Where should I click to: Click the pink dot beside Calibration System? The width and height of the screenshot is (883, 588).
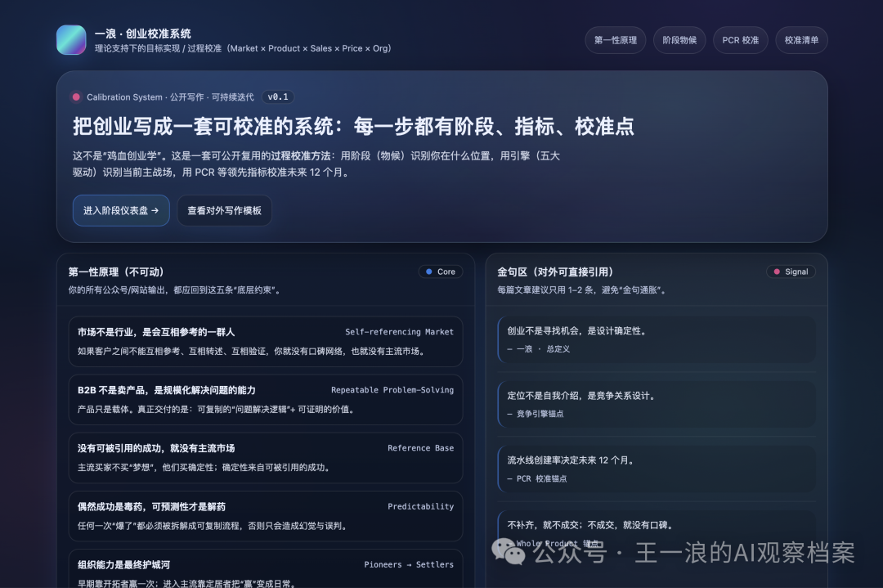[x=76, y=97]
